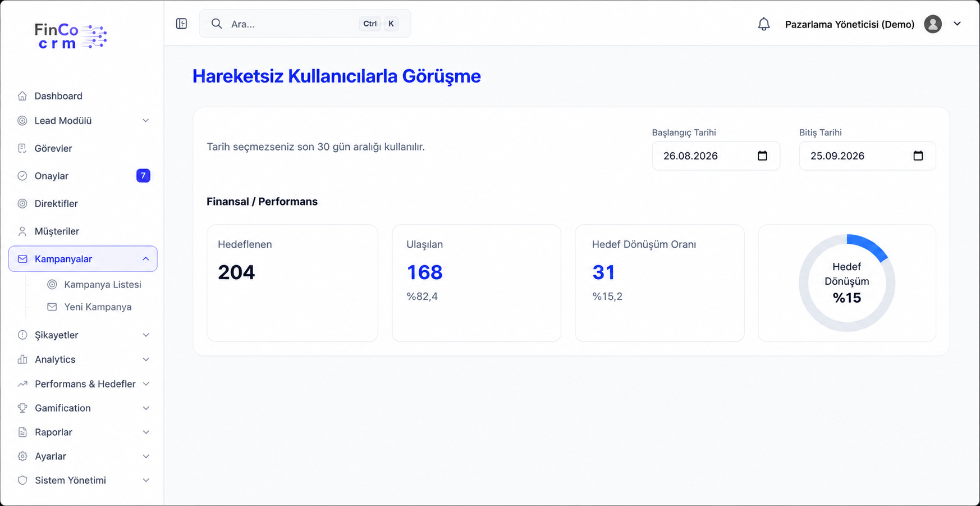The width and height of the screenshot is (980, 506).
Task: Click the Onaylar checkmark icon
Action: pos(22,176)
